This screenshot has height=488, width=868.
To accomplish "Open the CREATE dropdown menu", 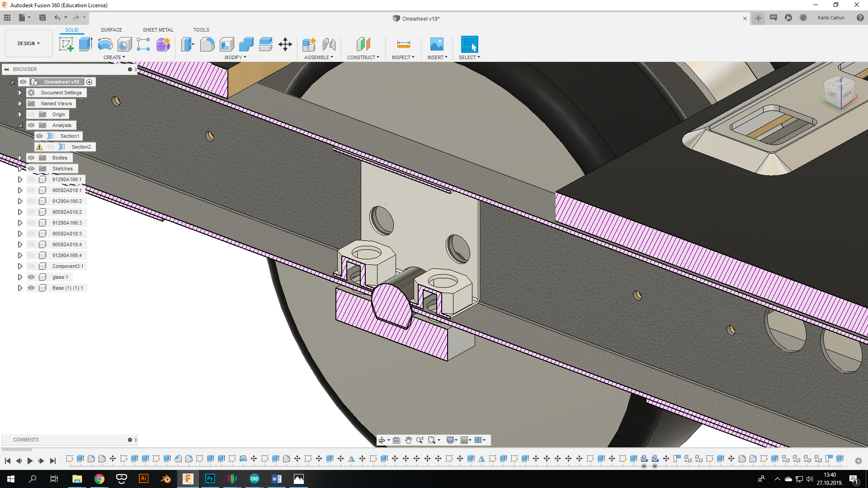I will pyautogui.click(x=114, y=57).
